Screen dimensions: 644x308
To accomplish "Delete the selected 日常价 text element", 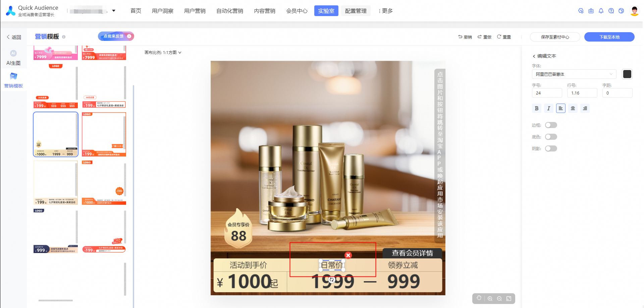I will (x=348, y=255).
